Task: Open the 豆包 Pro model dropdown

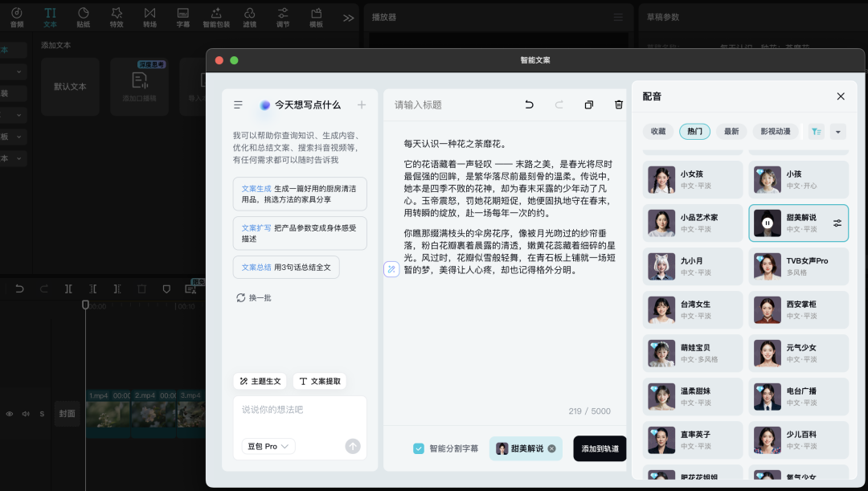Action: coord(268,446)
